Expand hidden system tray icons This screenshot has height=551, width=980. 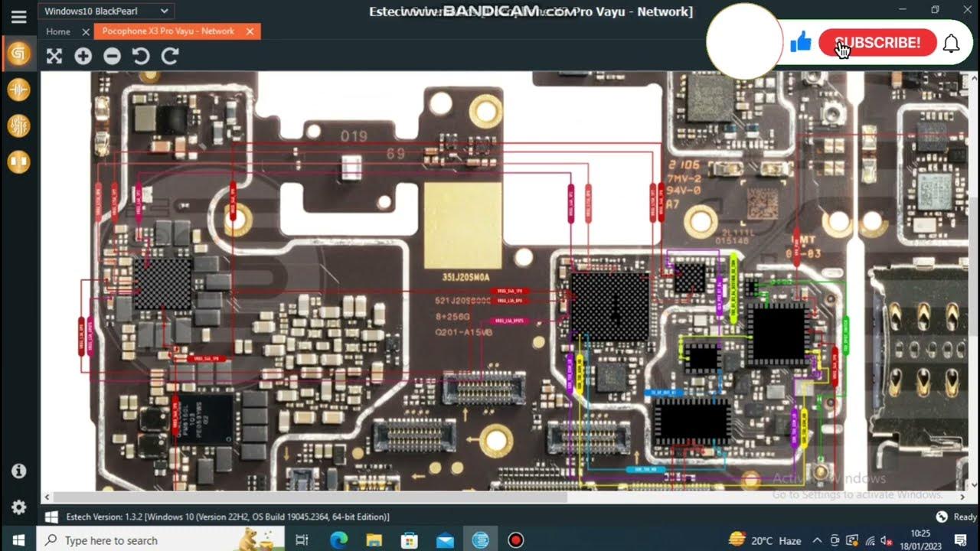pyautogui.click(x=817, y=540)
